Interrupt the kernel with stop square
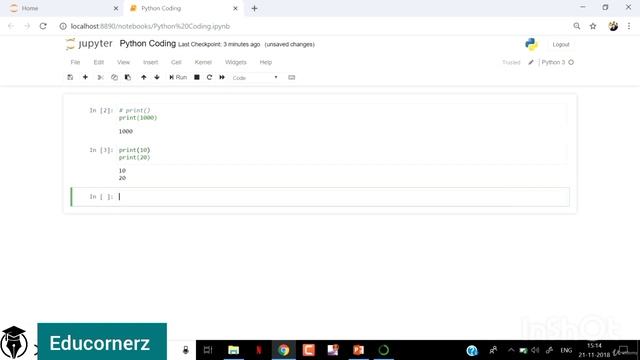The height and width of the screenshot is (360, 640). (197, 77)
